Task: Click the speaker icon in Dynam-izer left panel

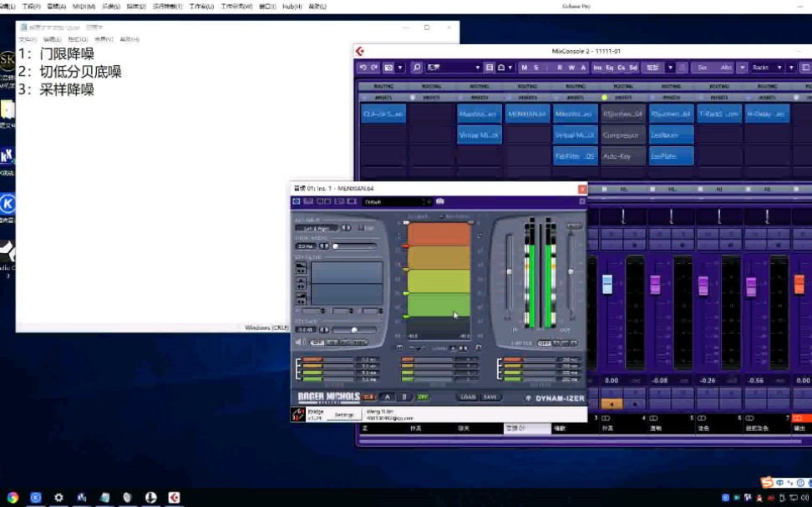Action: coord(297,341)
